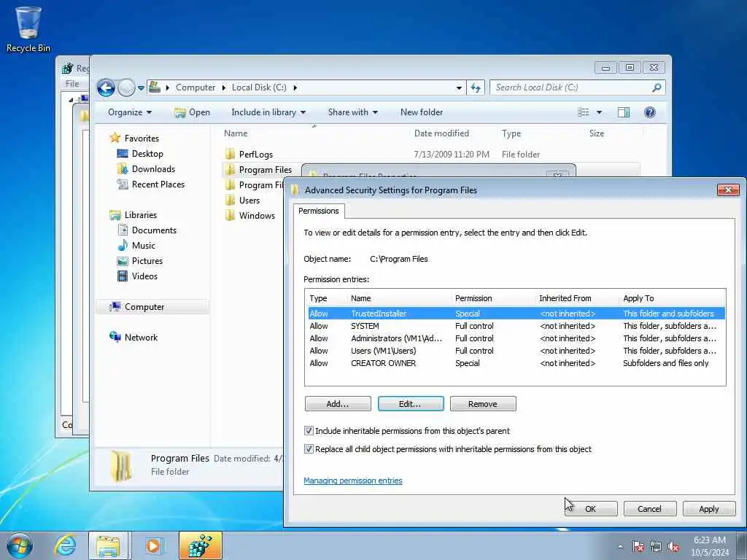The image size is (747, 560).
Task: Show hidden tray icons arrow
Action: tap(620, 547)
